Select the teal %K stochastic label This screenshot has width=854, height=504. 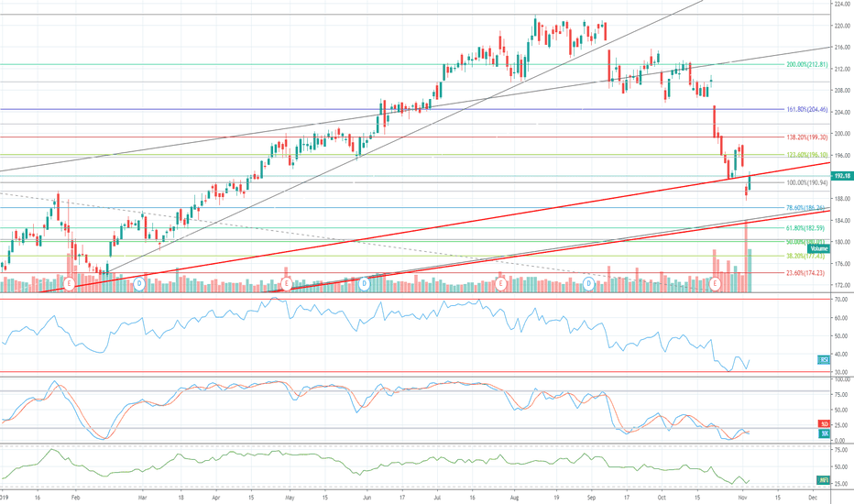(x=825, y=433)
